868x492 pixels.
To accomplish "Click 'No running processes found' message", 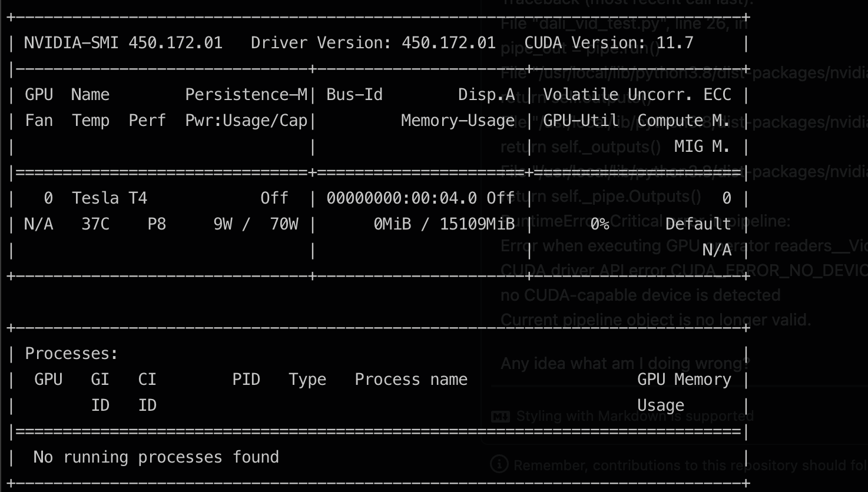I will tap(157, 457).
